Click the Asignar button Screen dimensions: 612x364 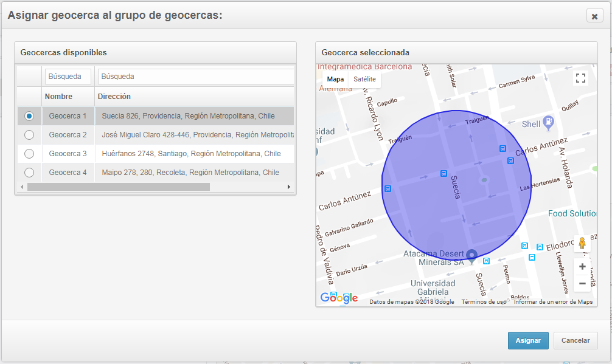pos(528,340)
